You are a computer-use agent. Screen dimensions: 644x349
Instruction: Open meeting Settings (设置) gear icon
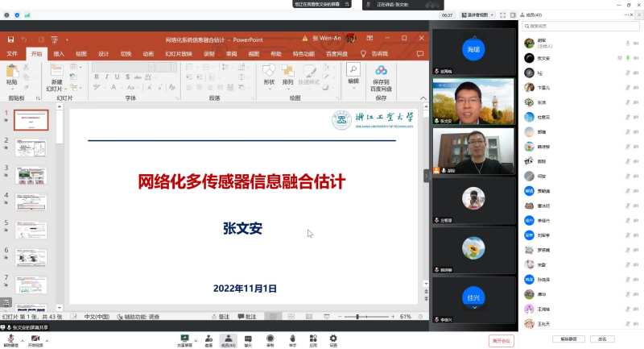(333, 339)
